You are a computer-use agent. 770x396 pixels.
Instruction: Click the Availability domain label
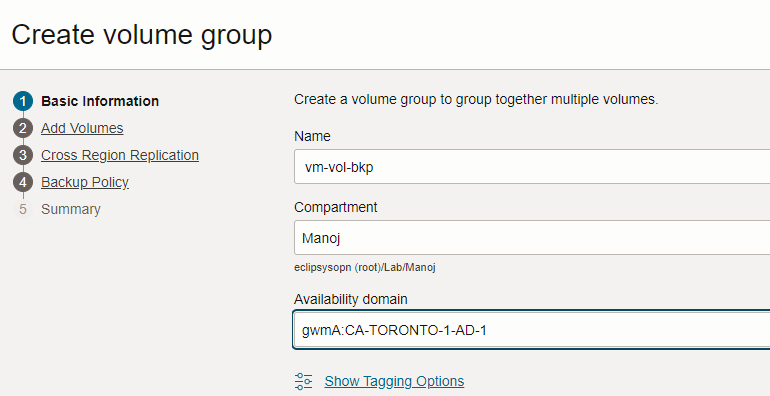click(351, 299)
